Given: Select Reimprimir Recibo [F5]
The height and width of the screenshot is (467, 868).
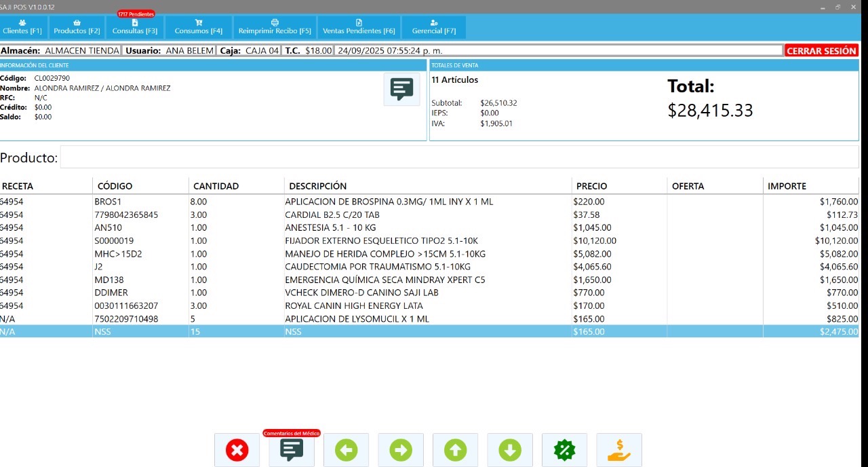Looking at the screenshot, I should pyautogui.click(x=275, y=27).
